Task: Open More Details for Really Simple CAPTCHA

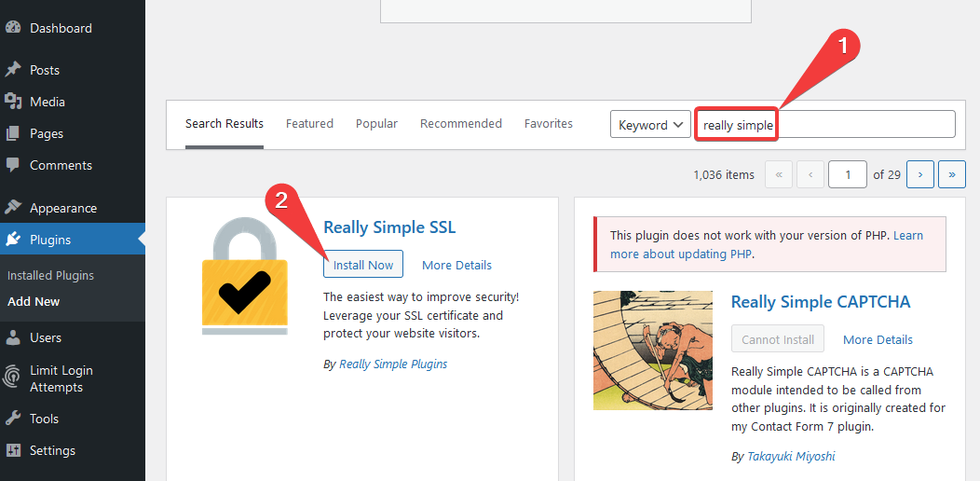Action: click(x=878, y=339)
